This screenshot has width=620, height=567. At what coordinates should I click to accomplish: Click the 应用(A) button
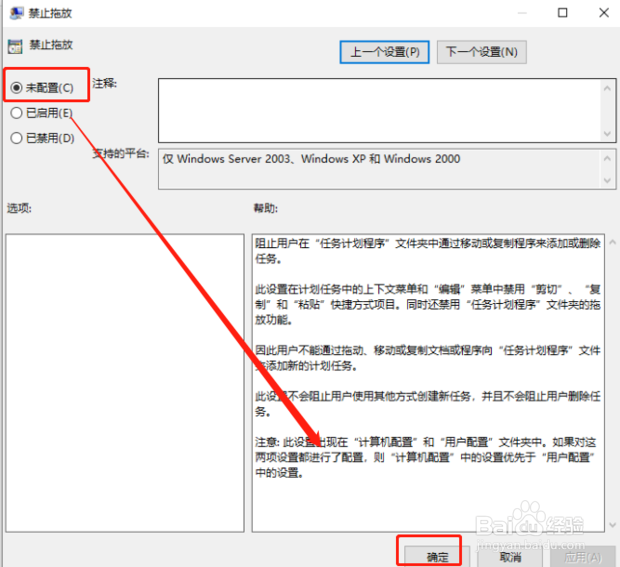click(x=583, y=557)
